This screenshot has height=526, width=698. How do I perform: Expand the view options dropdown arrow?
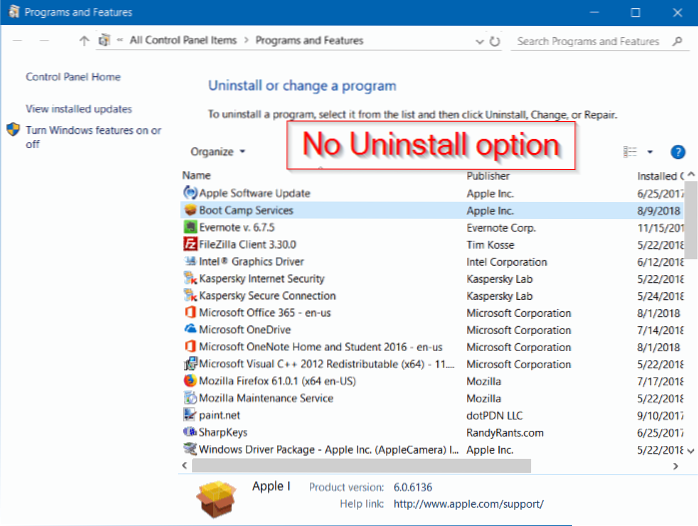click(x=650, y=152)
